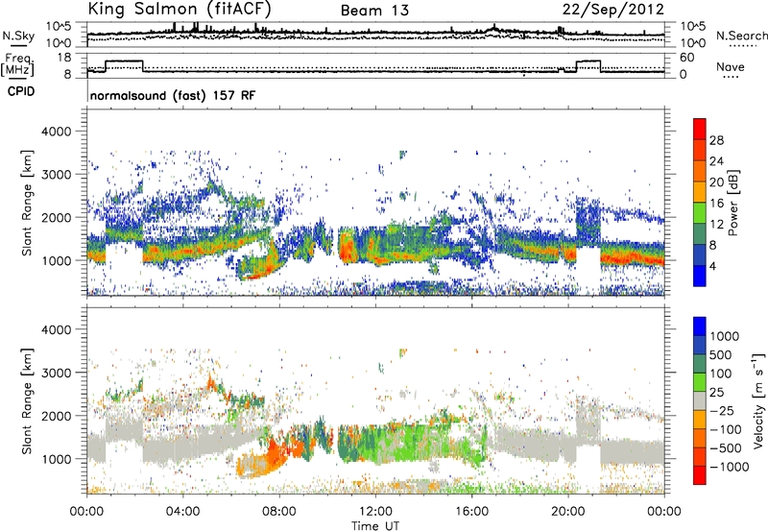768x532 pixels.
Task: Click the '12' power colorbar value
Action: point(716,225)
